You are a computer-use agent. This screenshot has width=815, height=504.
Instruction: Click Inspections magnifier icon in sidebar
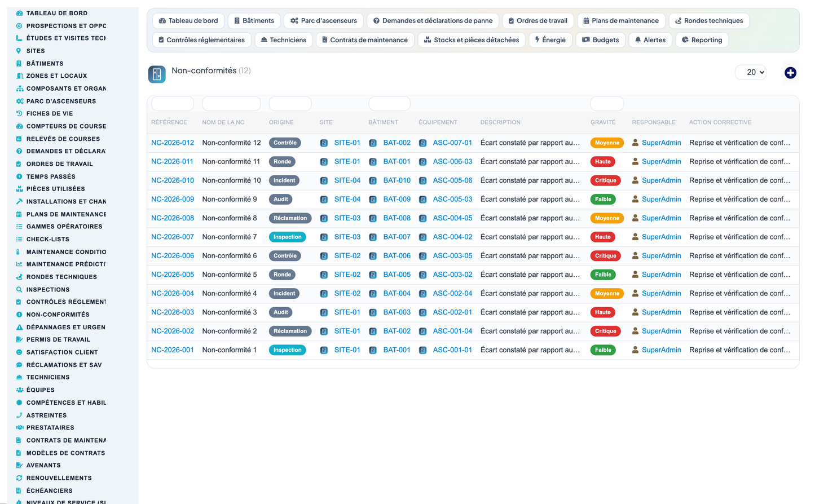[x=19, y=290]
